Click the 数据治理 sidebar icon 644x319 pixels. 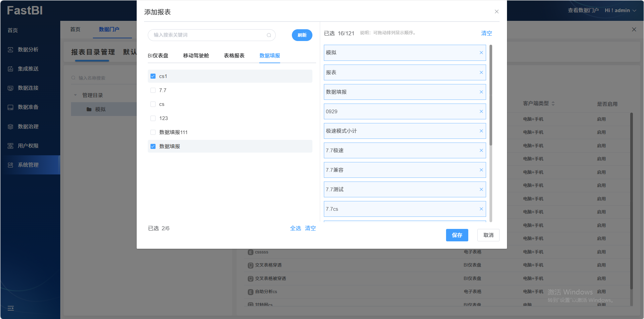tap(10, 127)
